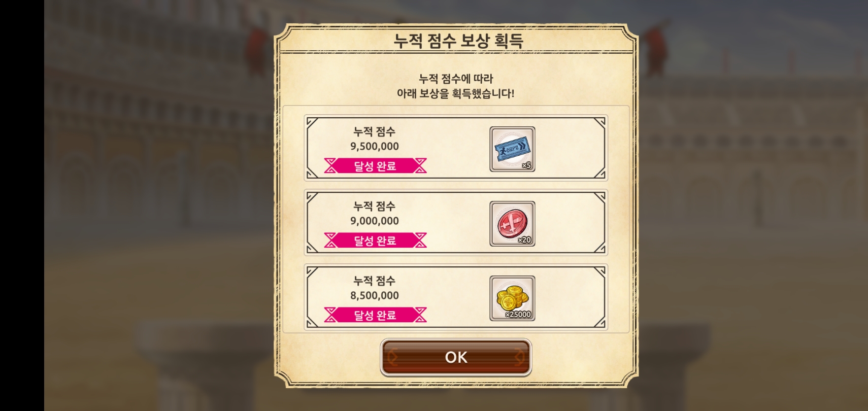Click the right arrow ornament on OK button
The image size is (868, 411).
[x=519, y=358]
